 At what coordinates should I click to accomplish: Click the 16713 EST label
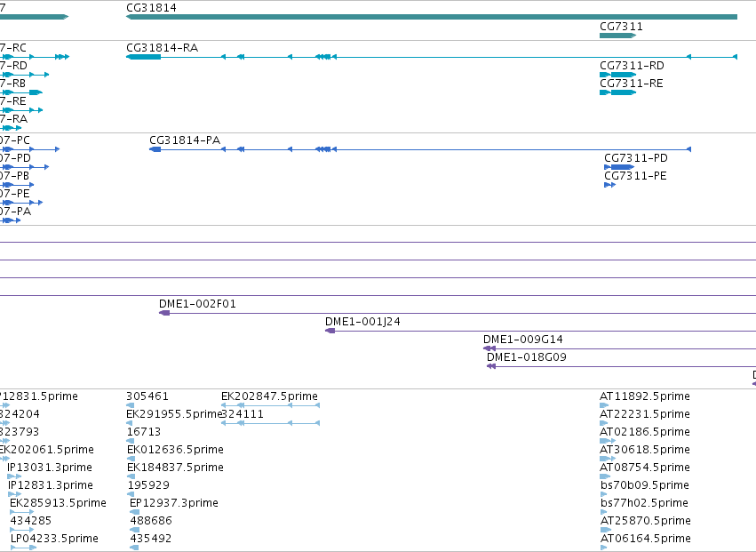tap(143, 432)
